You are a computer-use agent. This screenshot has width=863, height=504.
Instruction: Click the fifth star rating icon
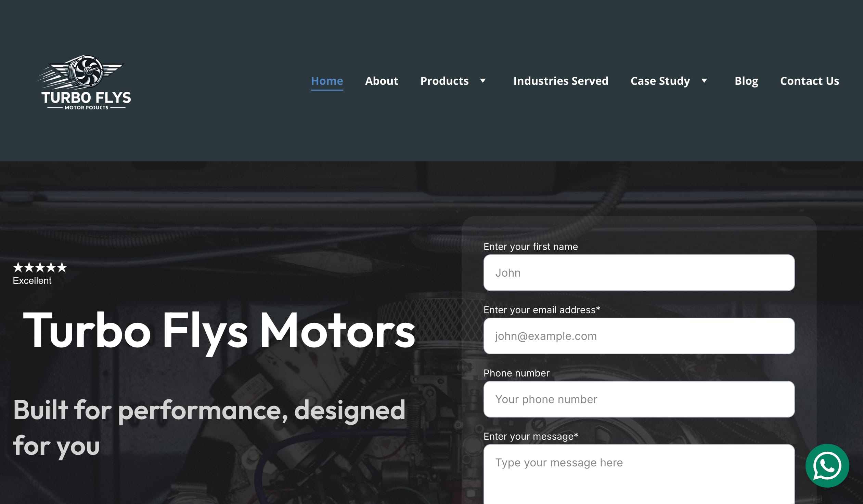(62, 268)
